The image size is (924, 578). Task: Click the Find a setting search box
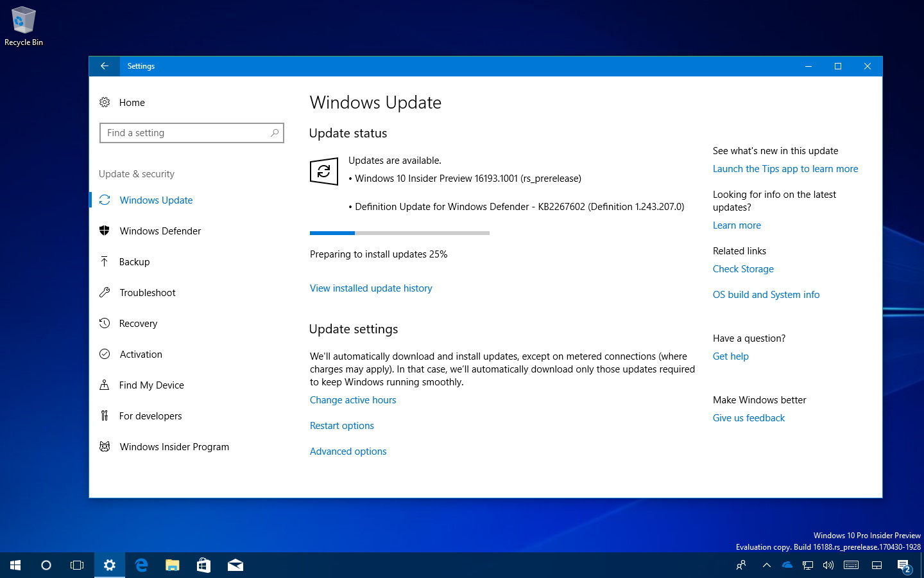click(x=191, y=133)
